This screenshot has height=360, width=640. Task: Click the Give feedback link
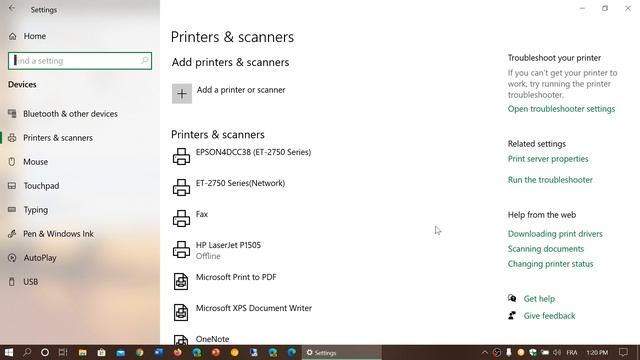pyautogui.click(x=549, y=316)
